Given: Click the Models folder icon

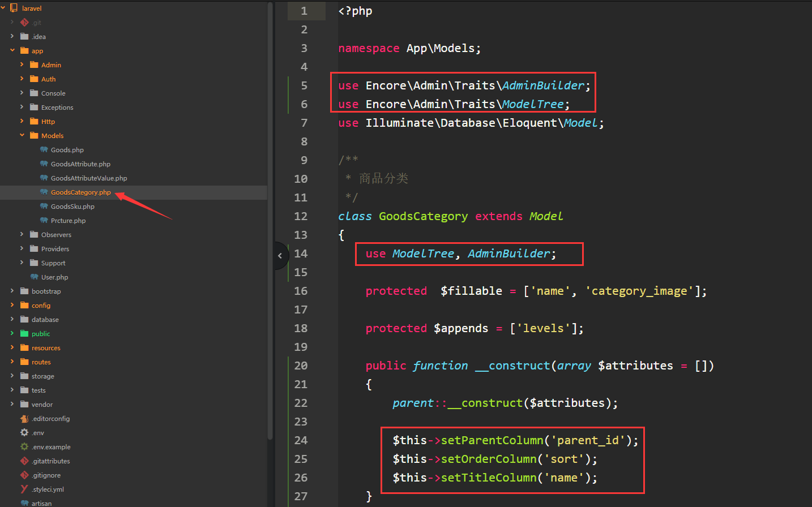Looking at the screenshot, I should (34, 135).
